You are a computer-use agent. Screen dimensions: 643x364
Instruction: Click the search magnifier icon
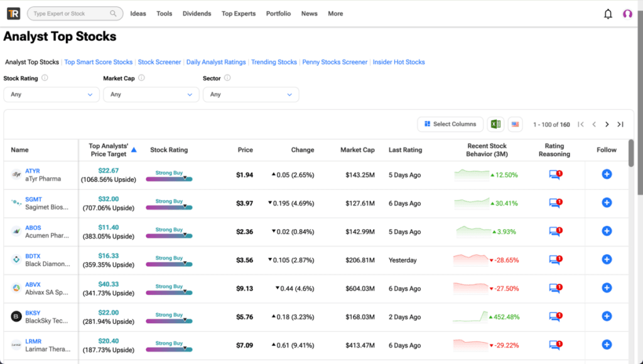[x=113, y=14]
